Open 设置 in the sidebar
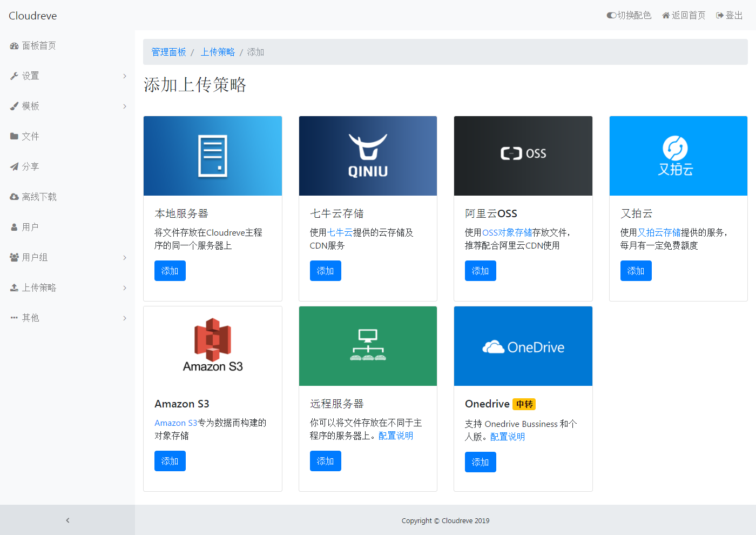The height and width of the screenshot is (535, 756). point(67,76)
